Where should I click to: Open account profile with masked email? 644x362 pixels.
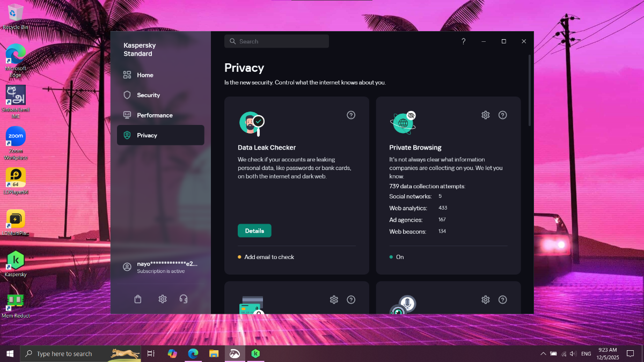coord(160,267)
